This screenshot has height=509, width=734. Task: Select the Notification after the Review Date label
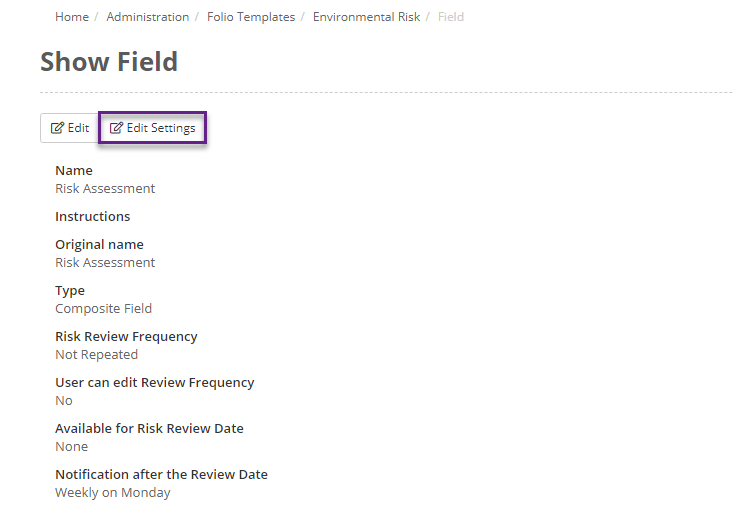pyautogui.click(x=161, y=474)
